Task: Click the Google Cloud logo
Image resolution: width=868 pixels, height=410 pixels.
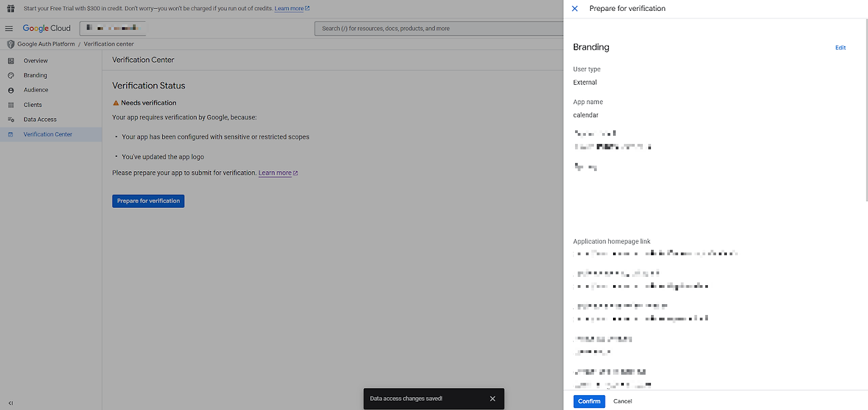Action: coord(47,29)
